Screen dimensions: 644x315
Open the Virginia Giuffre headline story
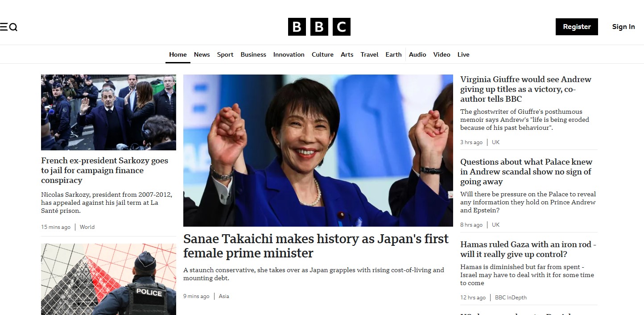tap(525, 89)
